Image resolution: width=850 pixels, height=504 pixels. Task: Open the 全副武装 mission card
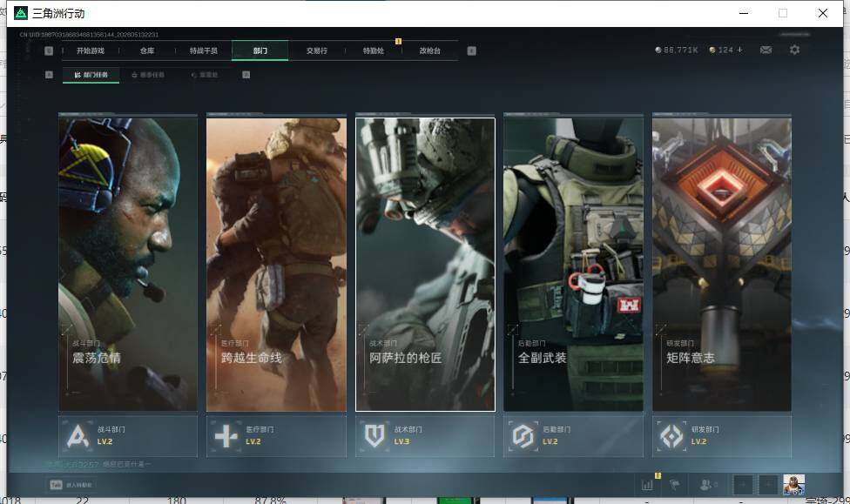point(574,264)
